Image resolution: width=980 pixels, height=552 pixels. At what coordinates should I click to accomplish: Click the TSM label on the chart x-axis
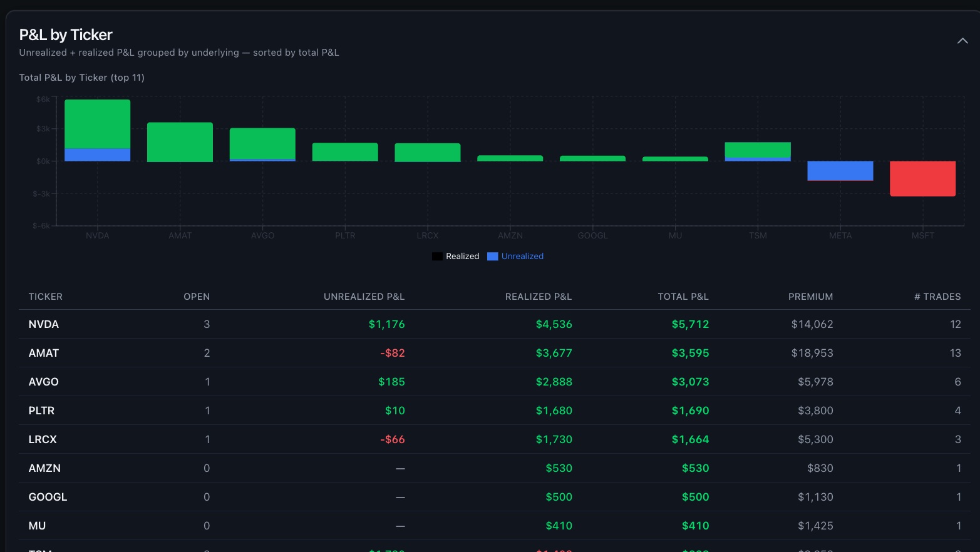tap(758, 235)
